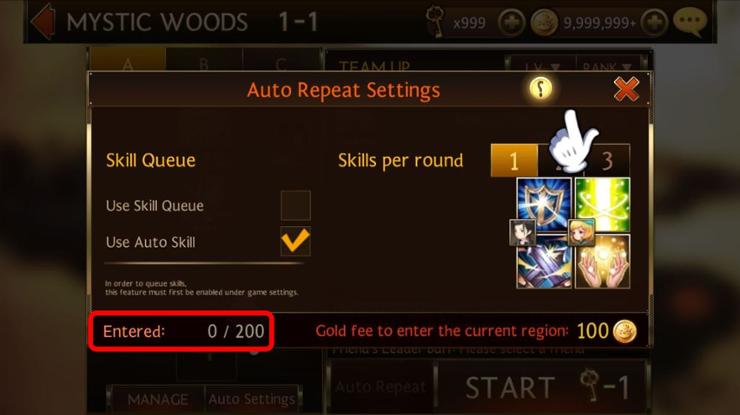Tap the START button
Screen dimensions: 740x415
click(x=543, y=387)
